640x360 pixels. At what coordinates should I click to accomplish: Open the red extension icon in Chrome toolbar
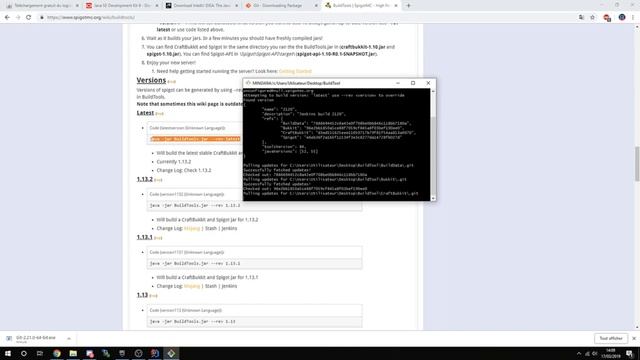point(607,18)
